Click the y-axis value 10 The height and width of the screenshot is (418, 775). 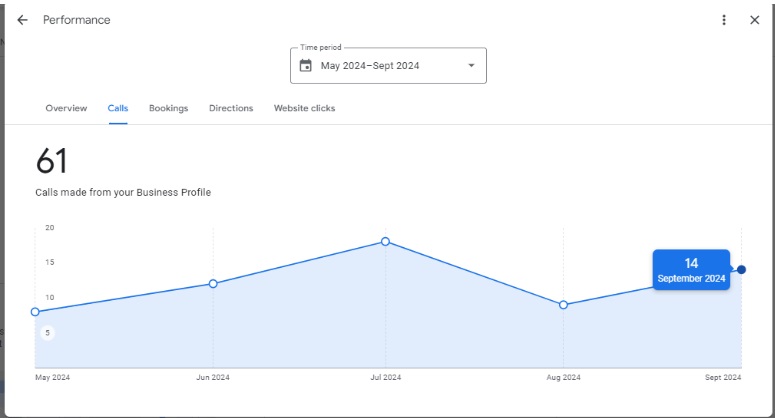50,297
